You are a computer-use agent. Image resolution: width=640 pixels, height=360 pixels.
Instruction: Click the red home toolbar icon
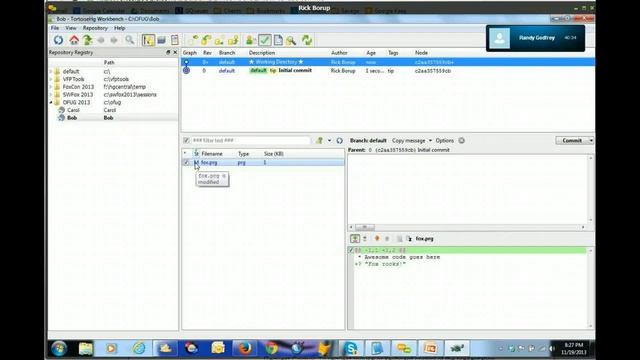pos(74,40)
